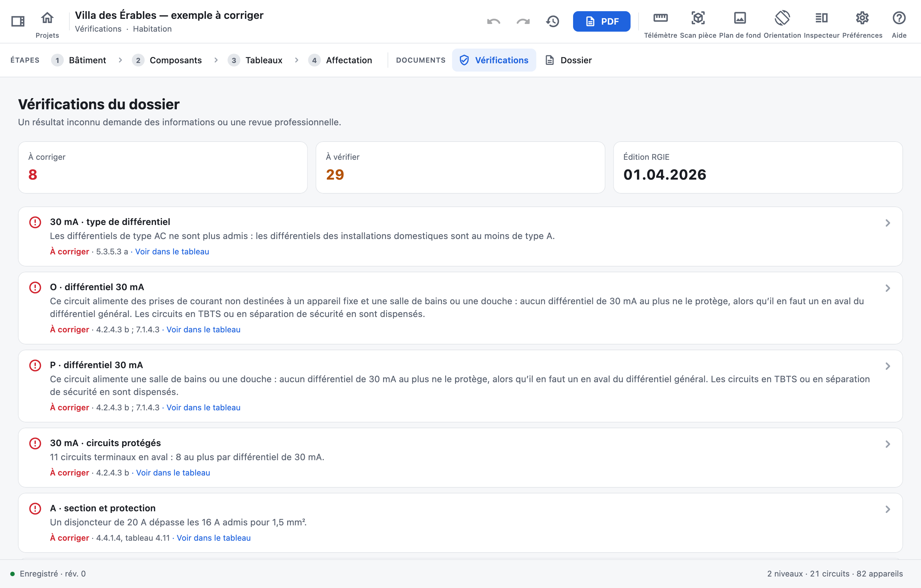Open the Aide help icon
This screenshot has height=588, width=921.
pos(899,18)
